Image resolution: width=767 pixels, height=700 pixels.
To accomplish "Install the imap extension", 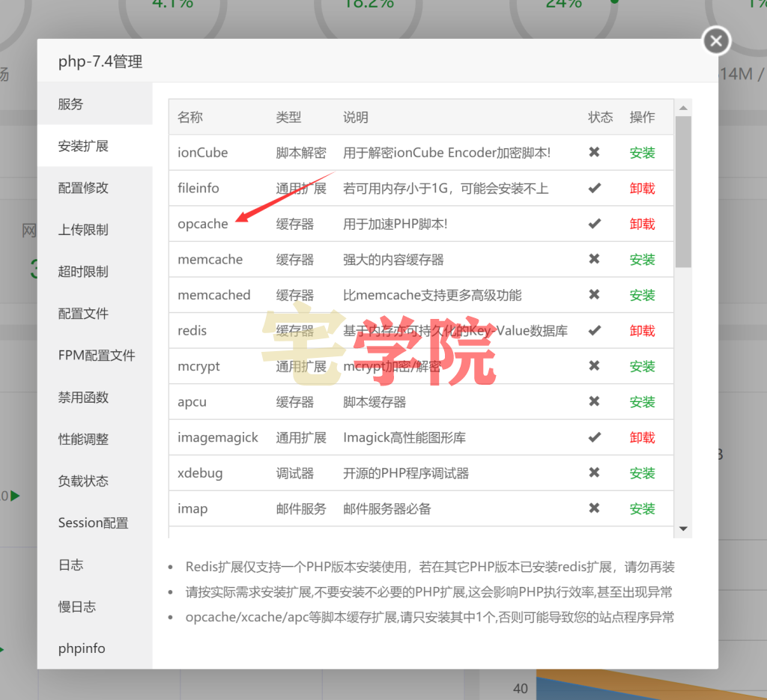I will pyautogui.click(x=642, y=509).
